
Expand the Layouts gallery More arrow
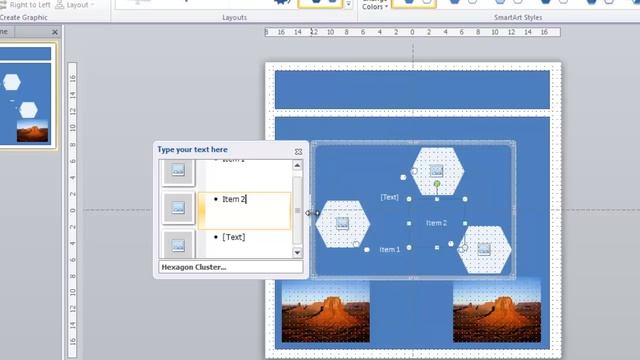click(x=348, y=4)
